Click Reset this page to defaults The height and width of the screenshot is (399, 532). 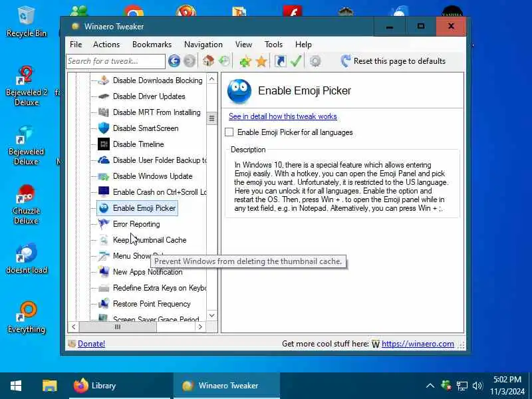pyautogui.click(x=393, y=61)
